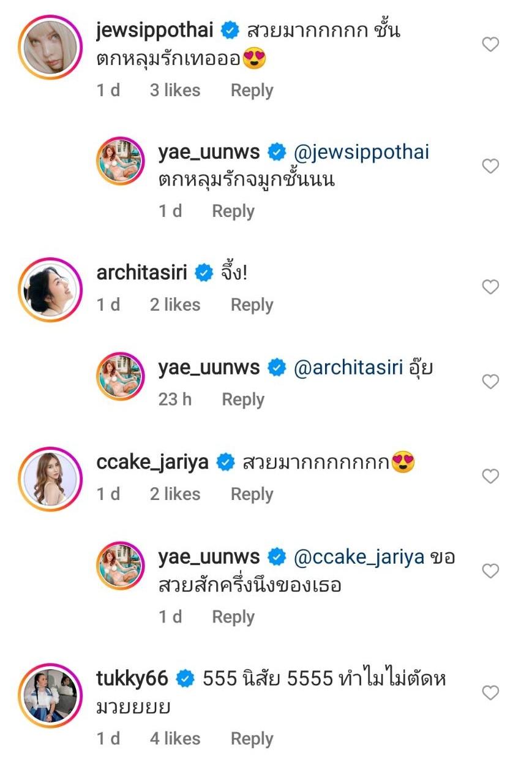Viewport: 532px width, 769px height.
Task: Follow the @architasiri mention link
Action: point(350,369)
